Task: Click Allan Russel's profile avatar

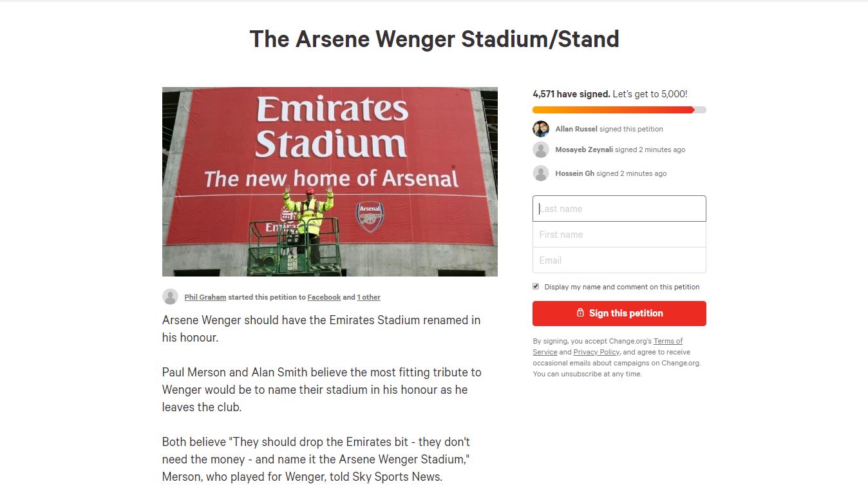Action: [x=541, y=129]
